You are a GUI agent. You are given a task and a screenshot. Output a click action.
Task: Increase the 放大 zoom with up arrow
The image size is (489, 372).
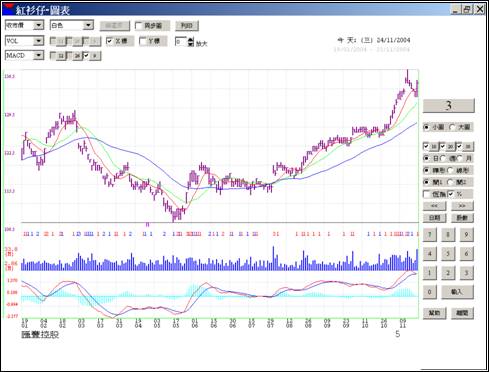[x=190, y=39]
